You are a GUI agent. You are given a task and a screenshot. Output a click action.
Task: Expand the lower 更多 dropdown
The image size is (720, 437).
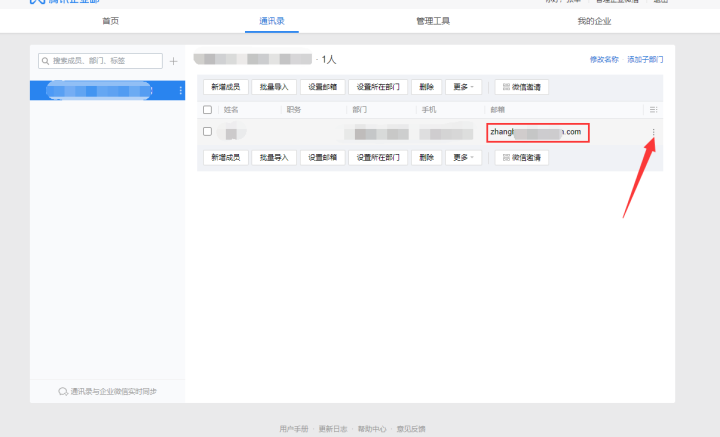click(x=463, y=157)
